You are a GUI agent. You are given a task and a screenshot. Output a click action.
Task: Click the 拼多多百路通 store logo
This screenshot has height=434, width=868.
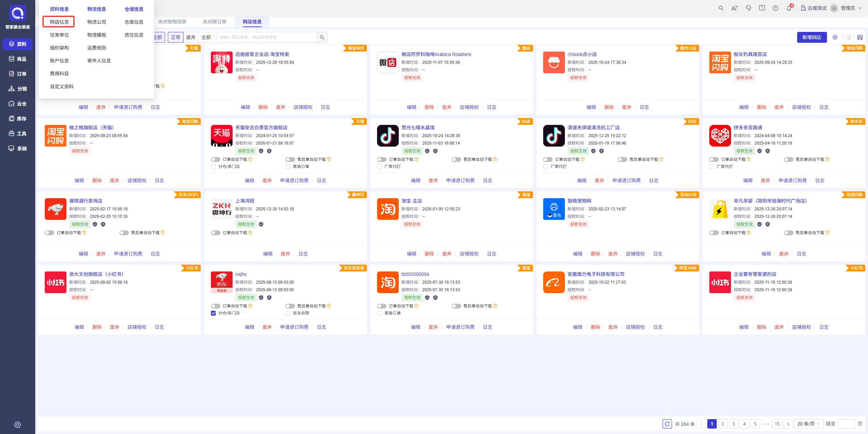coord(720,136)
